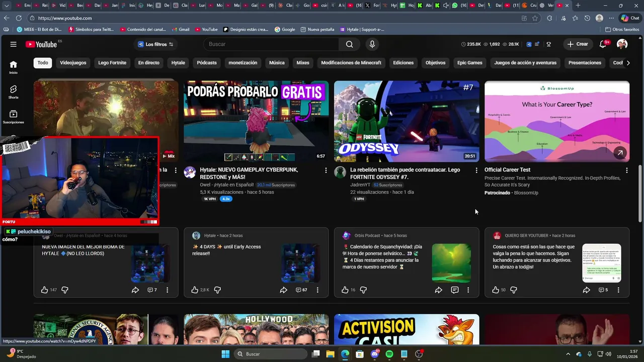Open Gmail bookmark in favorites bar

tap(181, 29)
